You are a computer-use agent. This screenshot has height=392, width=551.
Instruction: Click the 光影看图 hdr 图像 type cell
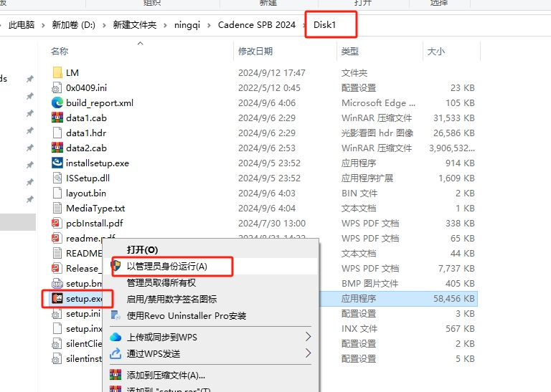pos(377,133)
